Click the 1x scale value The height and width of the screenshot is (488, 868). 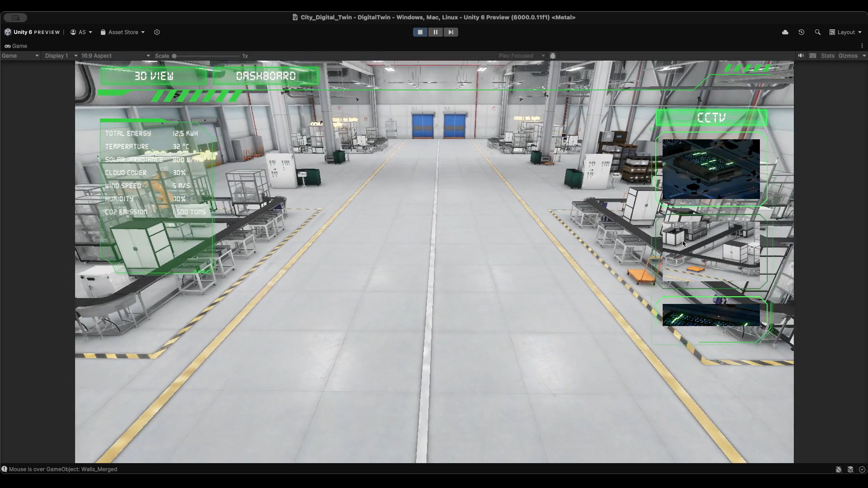(x=245, y=56)
